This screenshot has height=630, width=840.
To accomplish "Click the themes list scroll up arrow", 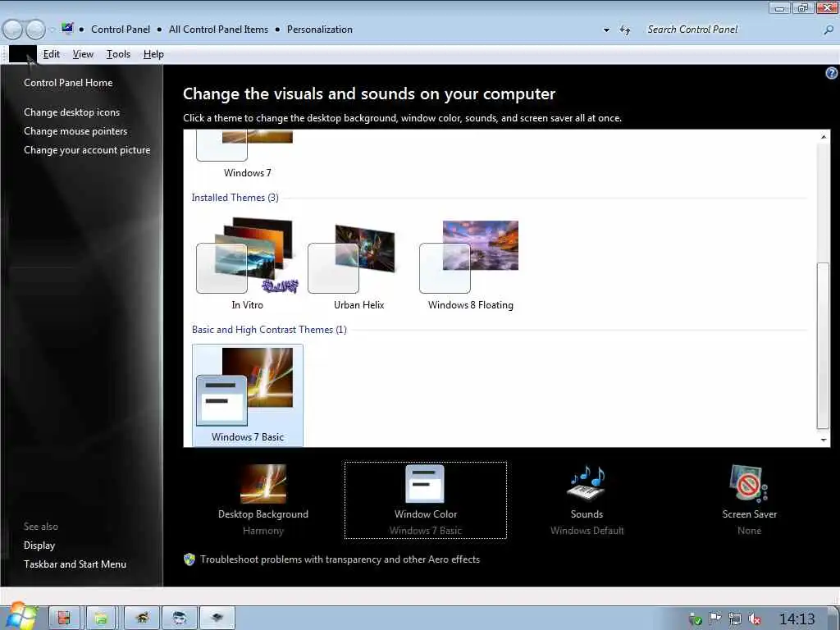I will click(824, 137).
